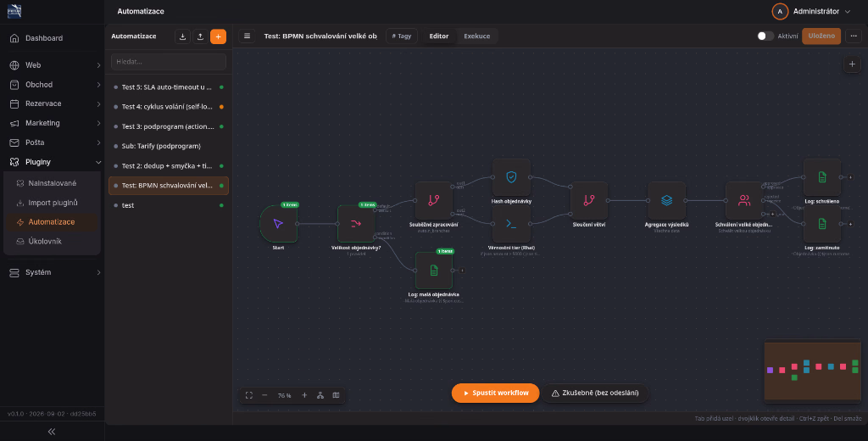
Task: Open Test 5: SLA auto-timeout workflow
Action: point(169,87)
